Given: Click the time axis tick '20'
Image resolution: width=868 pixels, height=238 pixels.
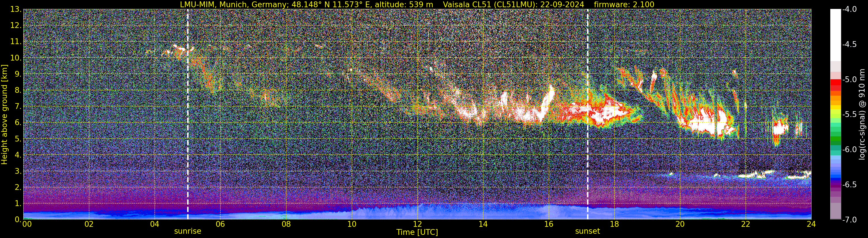Looking at the screenshot, I should (680, 224).
